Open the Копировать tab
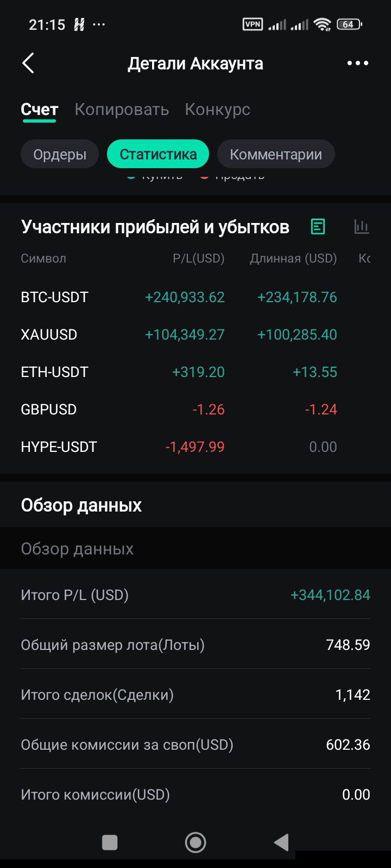The image size is (391, 868). pyautogui.click(x=122, y=110)
